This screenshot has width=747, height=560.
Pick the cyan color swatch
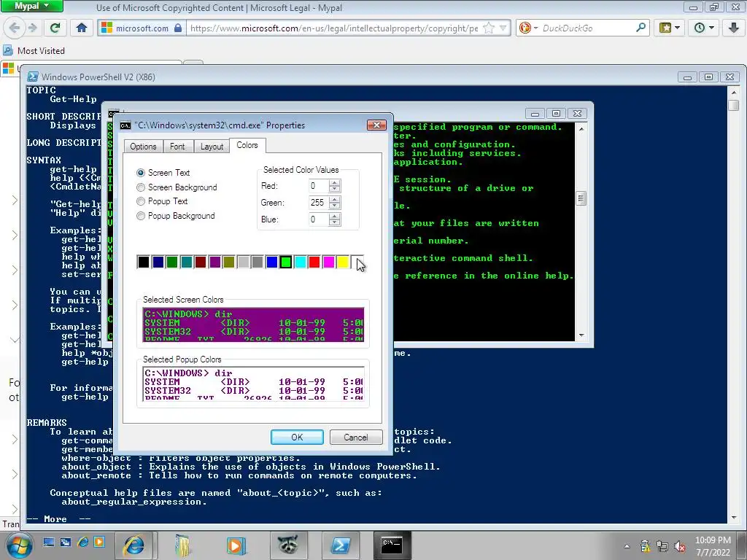click(x=300, y=262)
